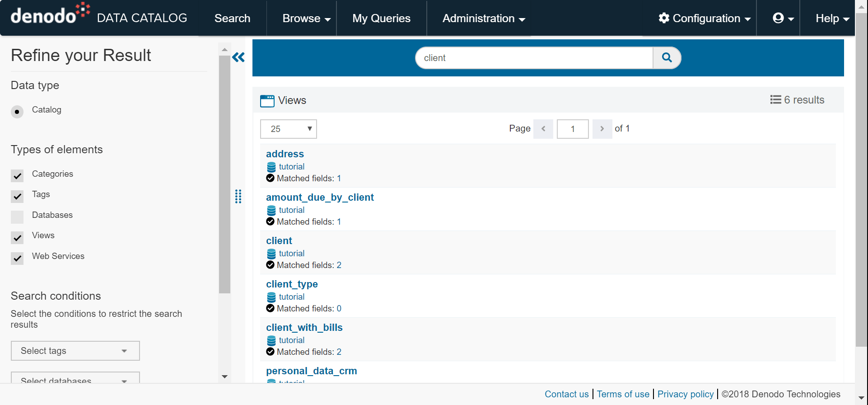This screenshot has width=868, height=405.
Task: Open the Privacy policy link
Action: click(686, 394)
